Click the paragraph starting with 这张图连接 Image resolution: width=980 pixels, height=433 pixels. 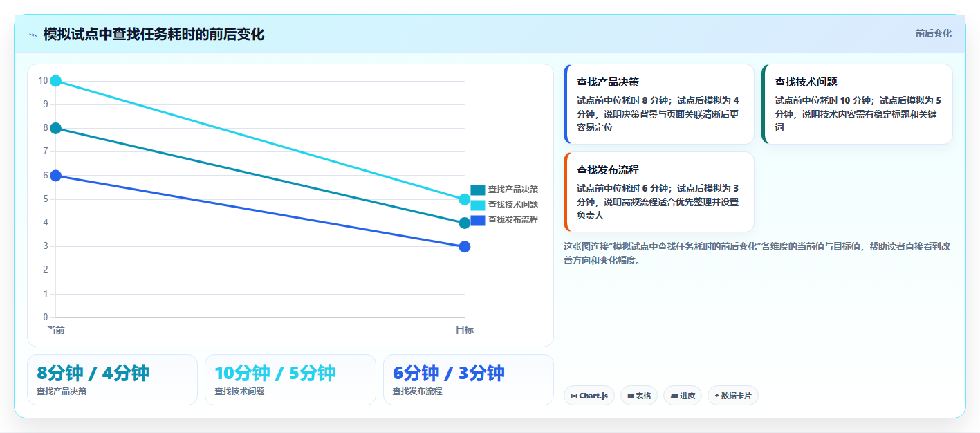point(757,253)
